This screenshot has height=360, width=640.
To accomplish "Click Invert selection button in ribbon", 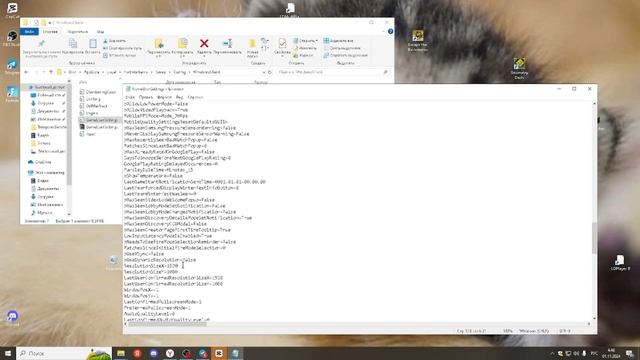I will click(x=346, y=55).
